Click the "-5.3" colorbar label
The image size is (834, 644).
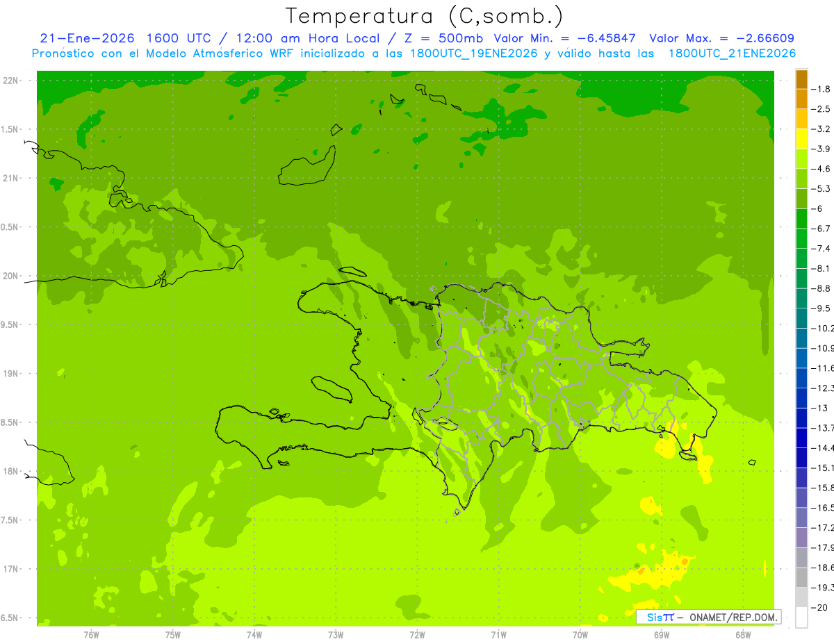click(x=821, y=188)
